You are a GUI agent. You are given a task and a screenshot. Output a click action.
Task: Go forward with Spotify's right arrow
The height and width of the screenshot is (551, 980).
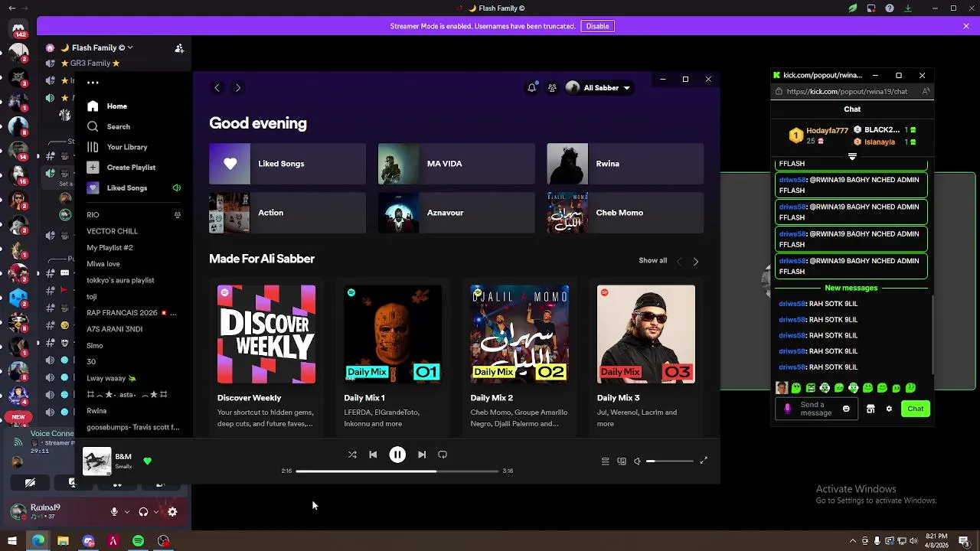click(238, 88)
